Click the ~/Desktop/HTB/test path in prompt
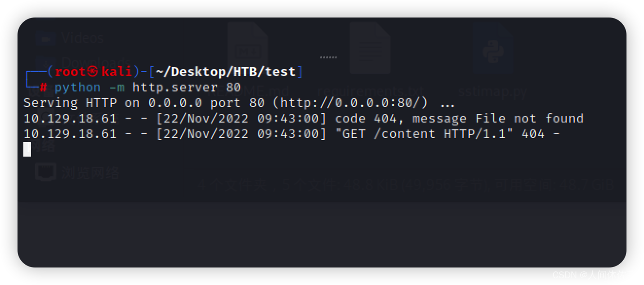The image size is (644, 285). pyautogui.click(x=226, y=71)
